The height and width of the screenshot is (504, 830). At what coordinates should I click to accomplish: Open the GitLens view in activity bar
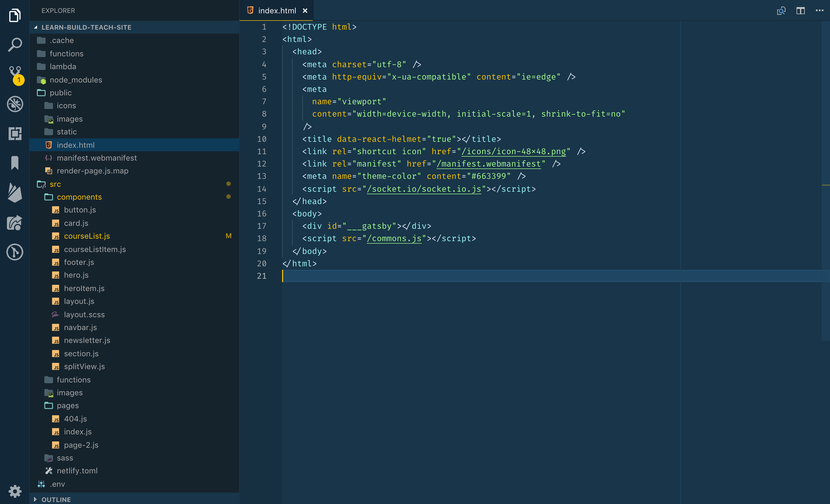click(x=15, y=252)
